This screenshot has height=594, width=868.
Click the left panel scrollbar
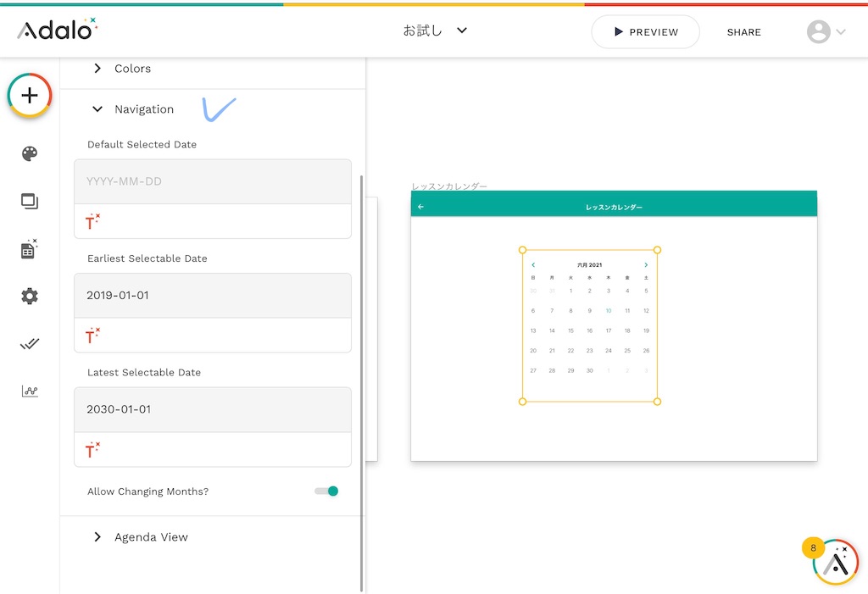(x=361, y=383)
